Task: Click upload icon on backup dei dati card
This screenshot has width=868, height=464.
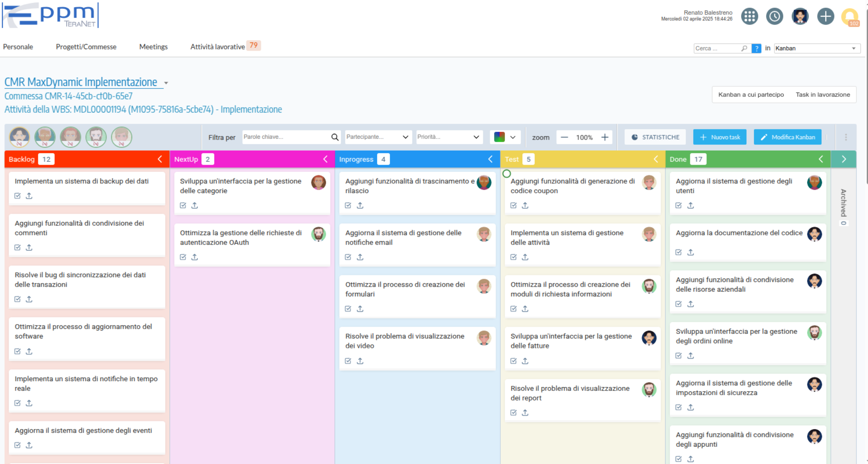Action: click(x=29, y=196)
